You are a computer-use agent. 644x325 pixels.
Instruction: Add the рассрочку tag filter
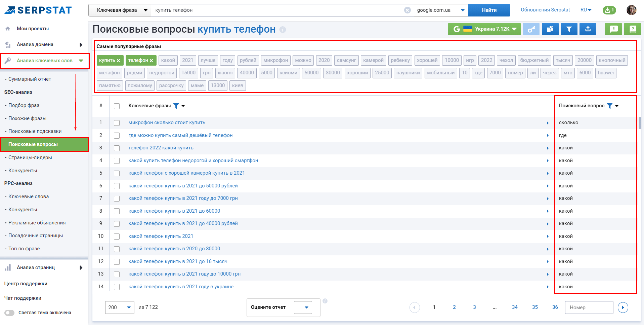click(171, 85)
